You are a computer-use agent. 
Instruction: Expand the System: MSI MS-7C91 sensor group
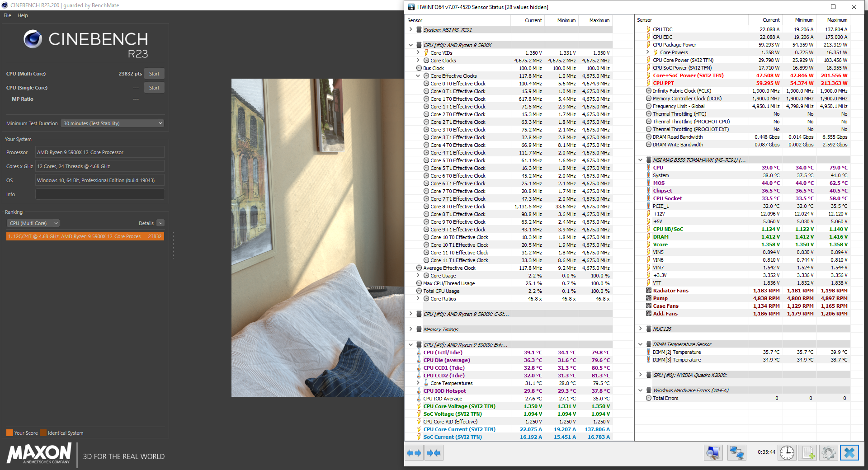(x=410, y=30)
